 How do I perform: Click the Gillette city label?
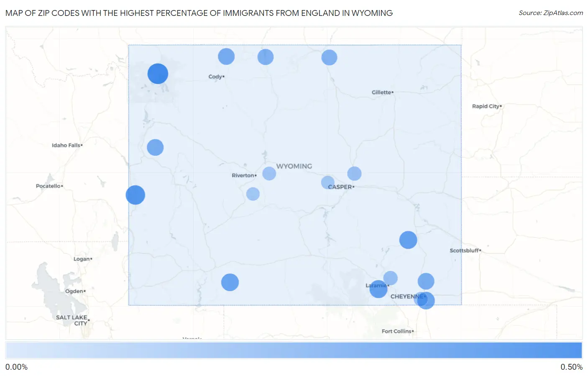click(382, 92)
